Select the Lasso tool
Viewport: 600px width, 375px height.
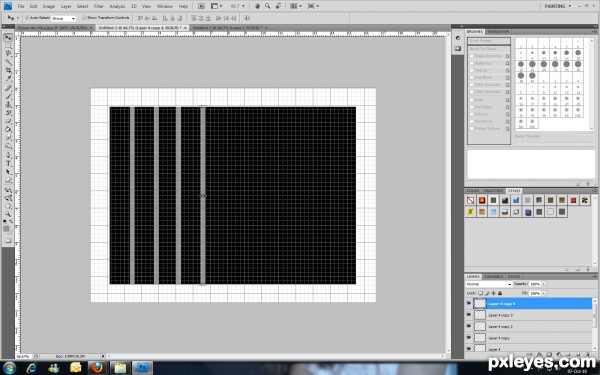pyautogui.click(x=8, y=54)
